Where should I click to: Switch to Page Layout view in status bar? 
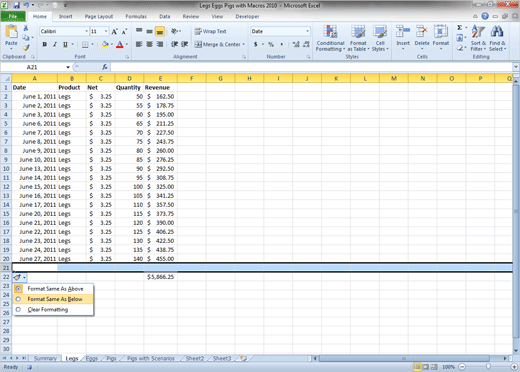point(426,367)
